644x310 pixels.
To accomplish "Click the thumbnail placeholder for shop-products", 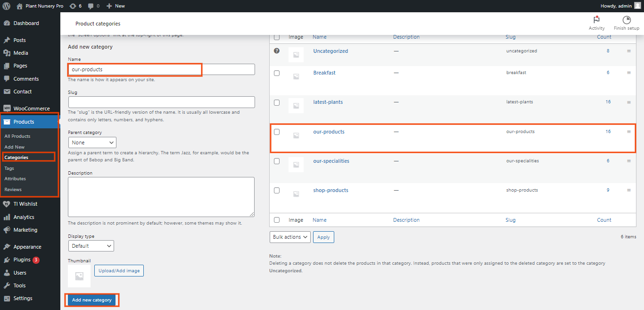I will tap(296, 193).
